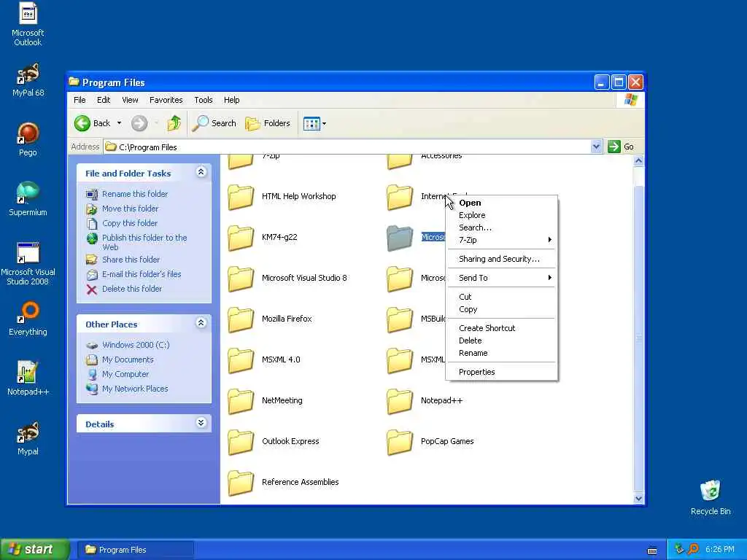Image resolution: width=747 pixels, height=560 pixels.
Task: Click the Start button on taskbar
Action: [35, 549]
